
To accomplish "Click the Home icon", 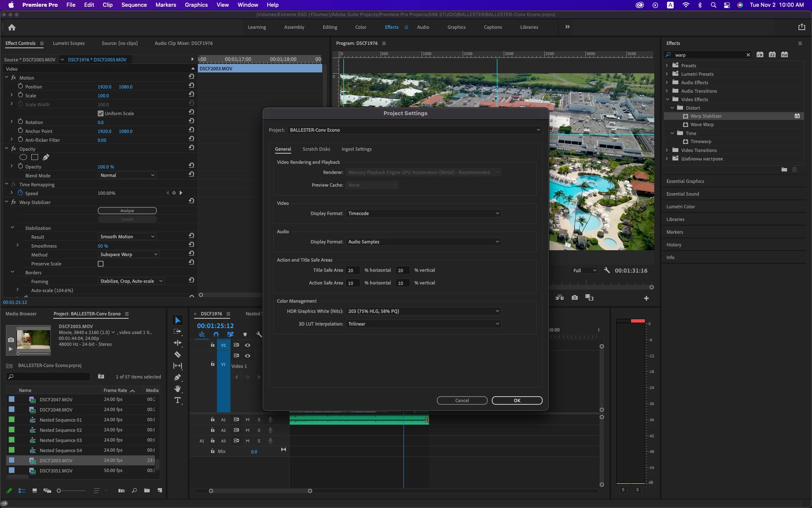I will [12, 28].
